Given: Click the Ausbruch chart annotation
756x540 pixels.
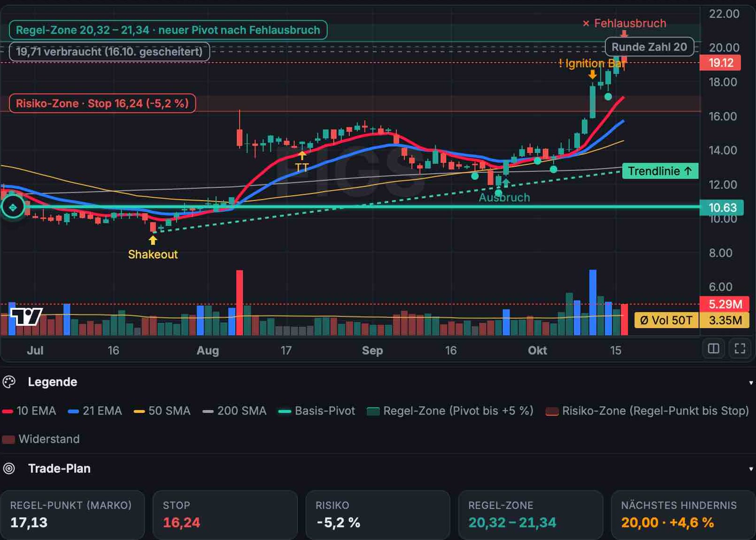Looking at the screenshot, I should 504,198.
